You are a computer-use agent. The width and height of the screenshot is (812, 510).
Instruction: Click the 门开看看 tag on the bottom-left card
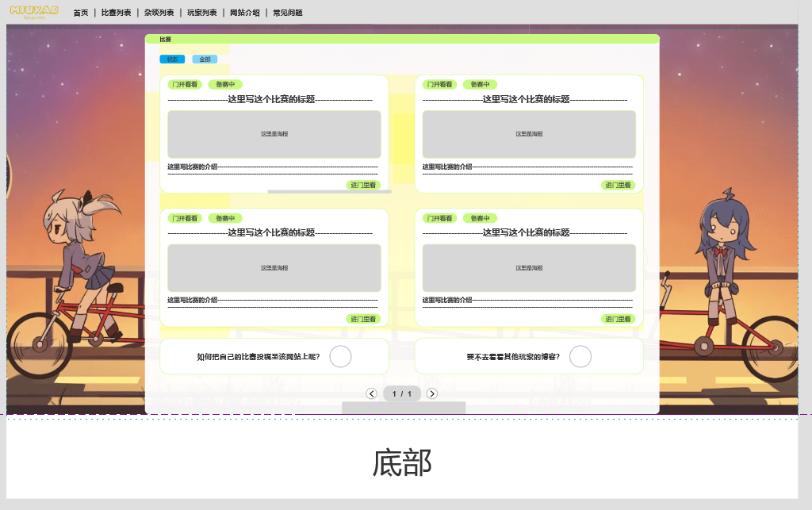pos(185,218)
